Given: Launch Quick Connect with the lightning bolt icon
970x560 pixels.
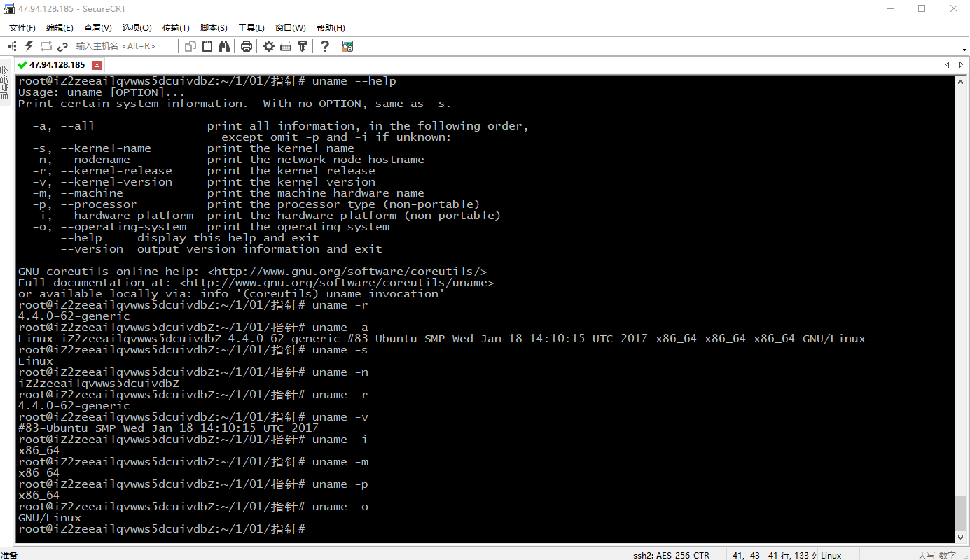Looking at the screenshot, I should pyautogui.click(x=29, y=46).
